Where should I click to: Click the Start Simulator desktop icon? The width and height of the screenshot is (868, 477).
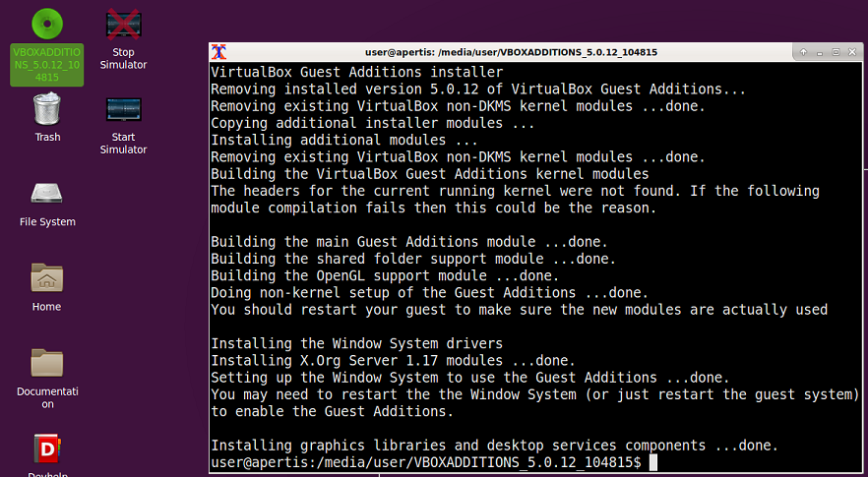coord(123,109)
